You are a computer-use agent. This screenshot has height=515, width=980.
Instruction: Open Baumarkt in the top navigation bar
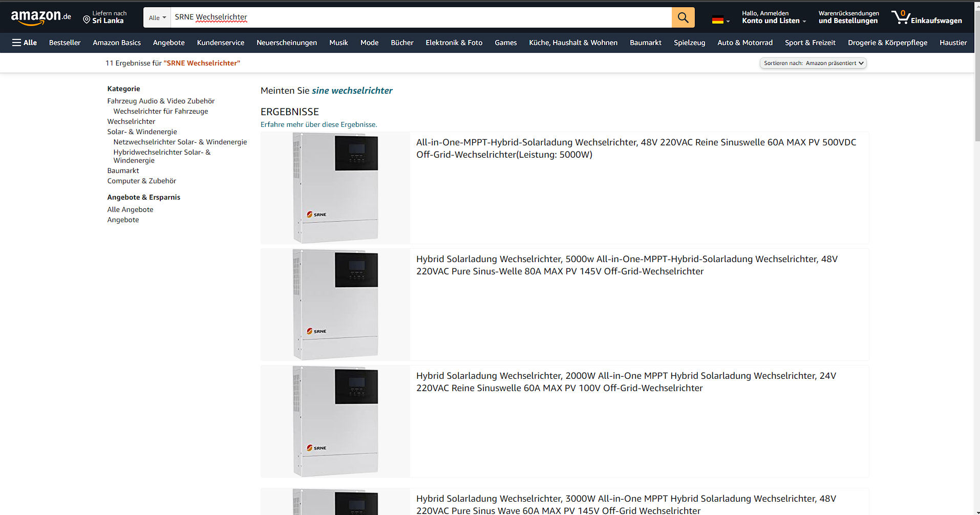pyautogui.click(x=646, y=42)
